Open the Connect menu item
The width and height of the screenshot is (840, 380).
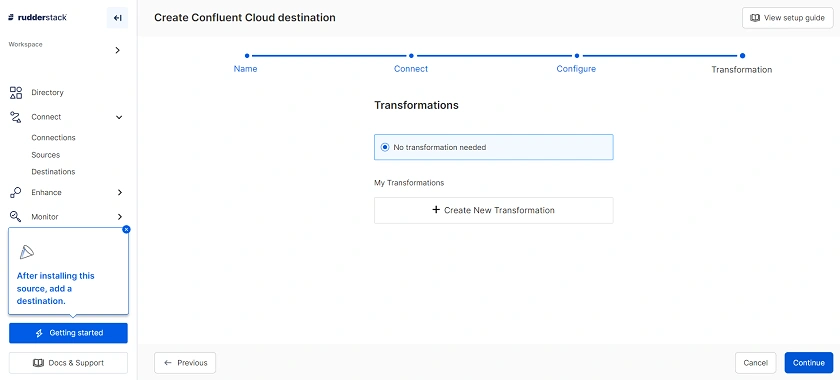click(46, 117)
